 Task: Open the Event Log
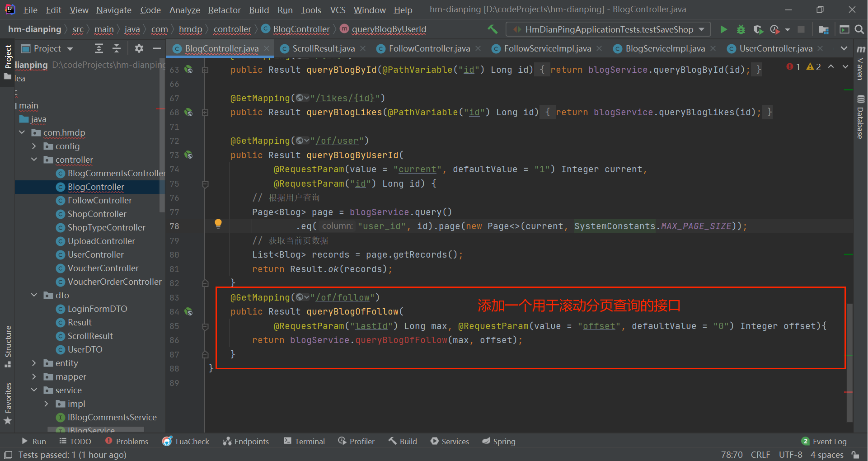point(824,441)
